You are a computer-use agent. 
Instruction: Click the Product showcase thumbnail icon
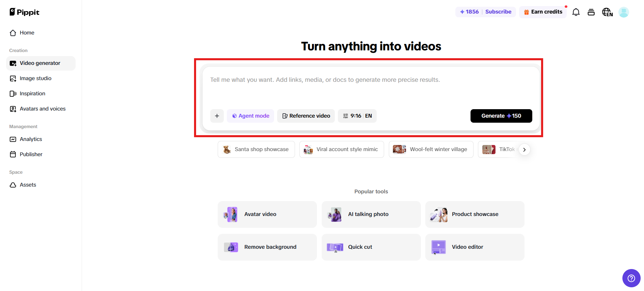click(x=438, y=214)
